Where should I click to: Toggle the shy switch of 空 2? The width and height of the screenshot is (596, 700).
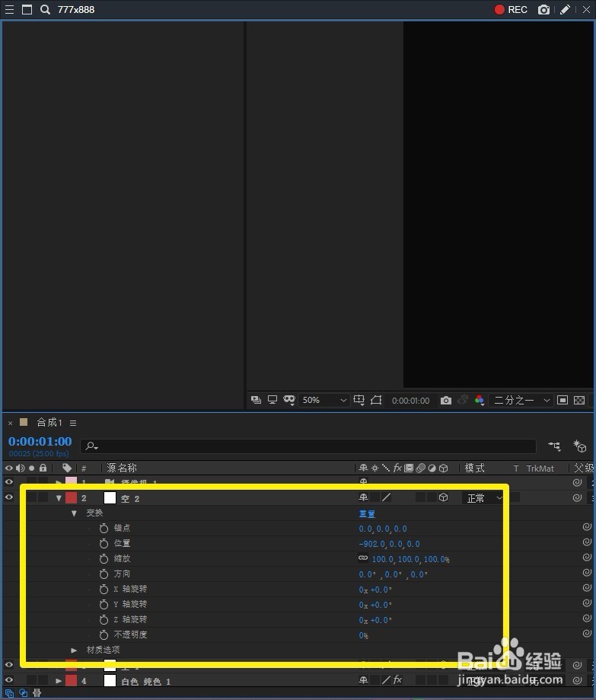(364, 497)
